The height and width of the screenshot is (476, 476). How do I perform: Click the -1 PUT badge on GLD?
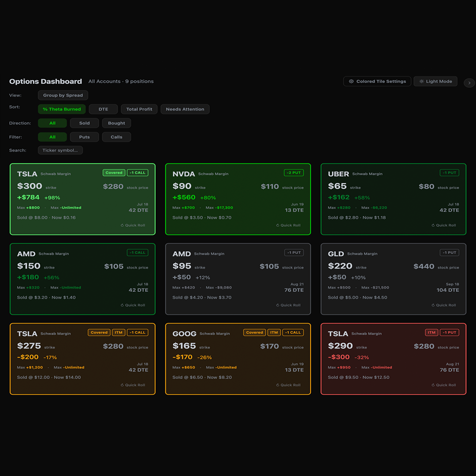click(x=450, y=253)
